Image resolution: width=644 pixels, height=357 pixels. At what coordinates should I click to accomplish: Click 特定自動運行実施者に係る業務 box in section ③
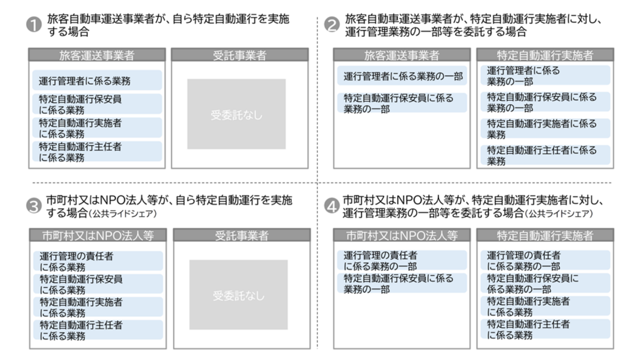(98, 307)
